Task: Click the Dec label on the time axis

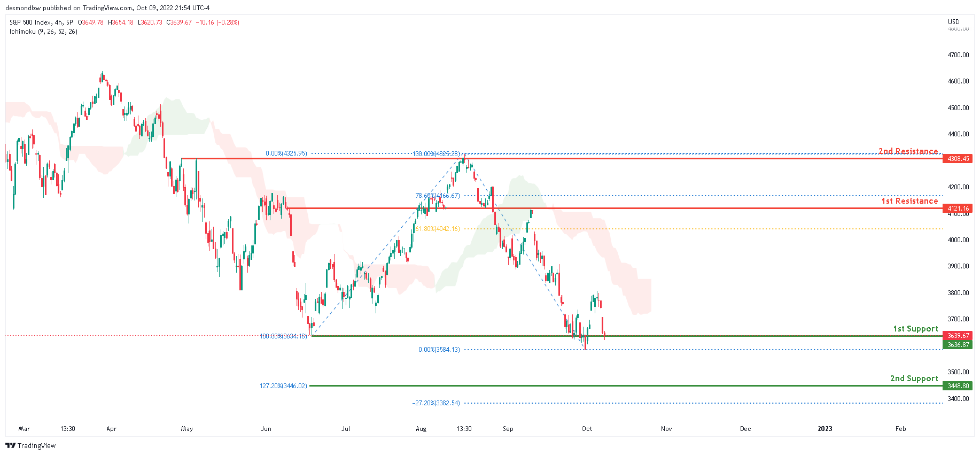Action: pos(745,429)
